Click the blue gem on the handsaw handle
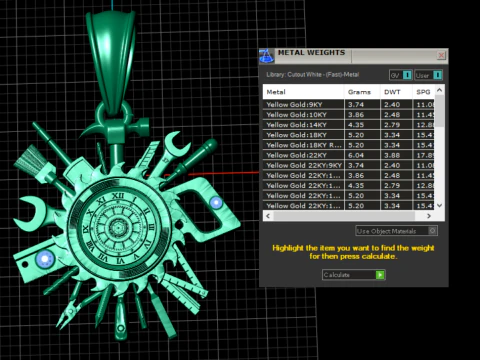Viewport: 480px width, 360px height. 216,202
